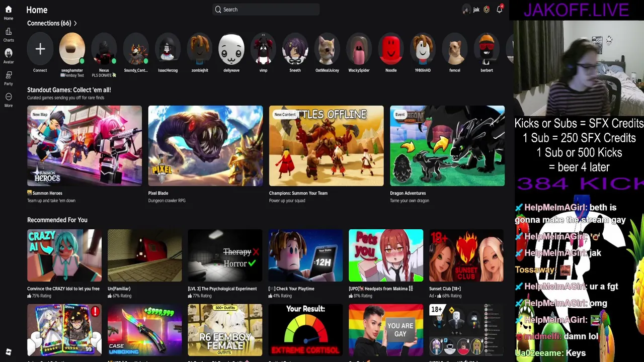
Task: Click Recommended For You heading
Action: click(x=57, y=220)
